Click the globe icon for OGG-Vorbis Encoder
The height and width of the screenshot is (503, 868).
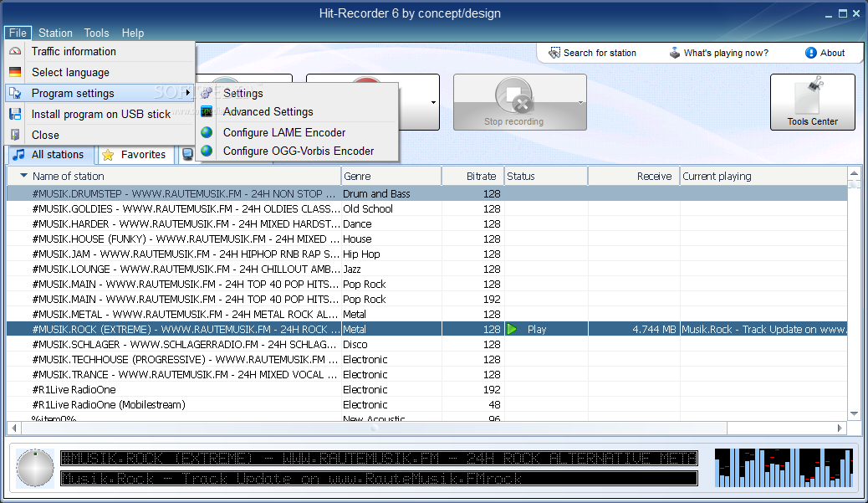(x=207, y=151)
